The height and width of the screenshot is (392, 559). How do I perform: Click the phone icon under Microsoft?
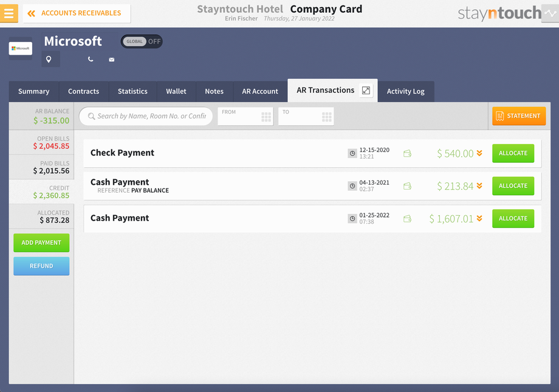tap(91, 59)
